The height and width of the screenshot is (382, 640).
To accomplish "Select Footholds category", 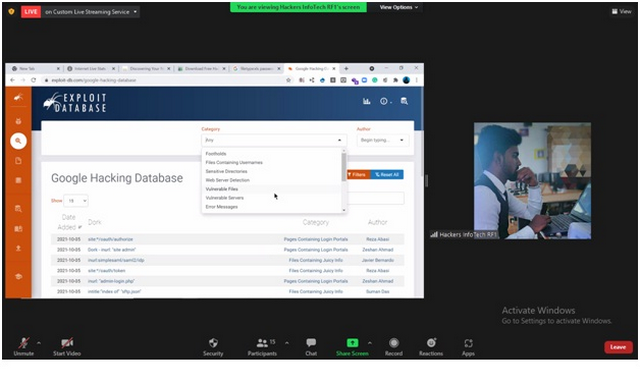I will tap(272, 153).
